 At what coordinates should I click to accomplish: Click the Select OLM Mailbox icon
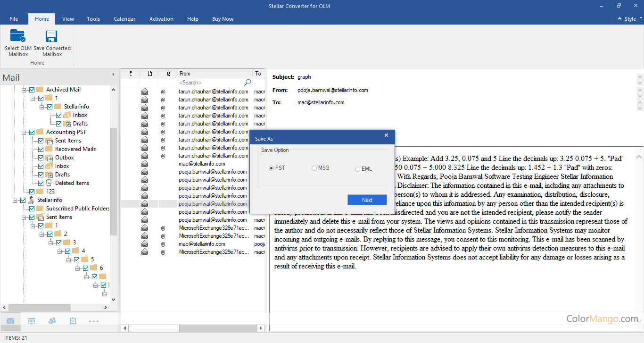(18, 37)
